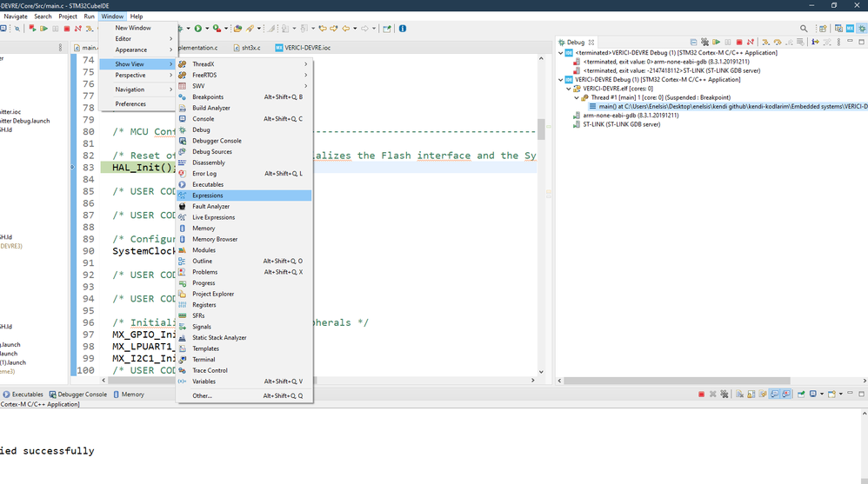Click the Disconnect icon in Debug toolbar
This screenshot has width=868, height=484.
[751, 42]
